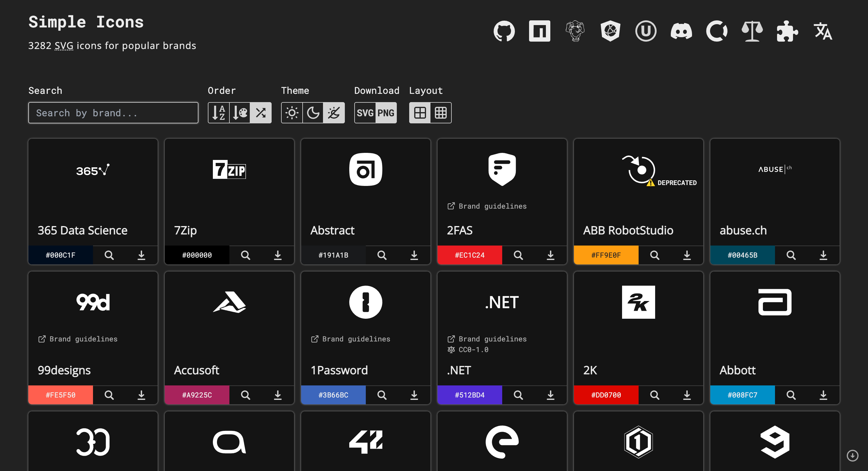Click the search magnifier on the Abbott card

[x=791, y=395]
